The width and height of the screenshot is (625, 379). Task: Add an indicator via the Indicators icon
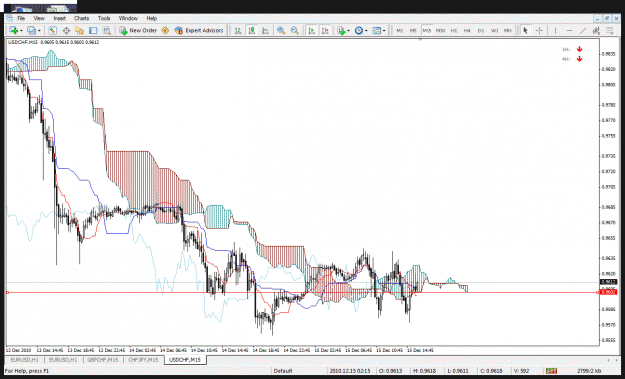(340, 30)
